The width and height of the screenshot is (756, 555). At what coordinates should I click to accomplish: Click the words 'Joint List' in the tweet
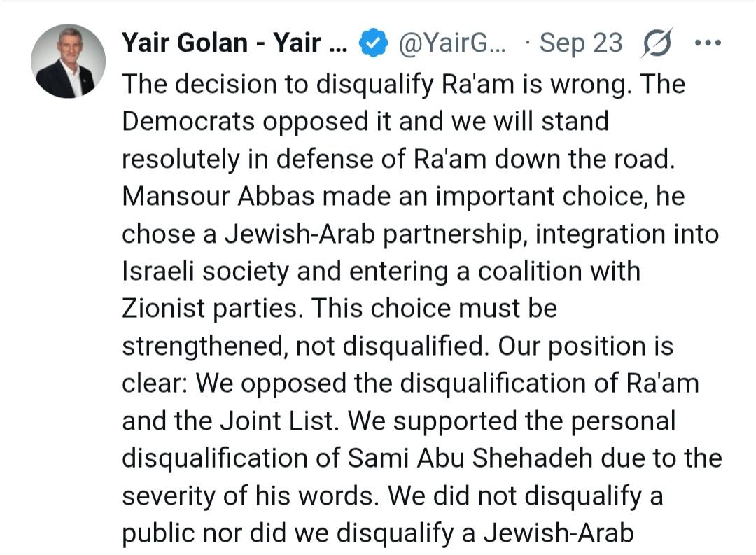[276, 421]
